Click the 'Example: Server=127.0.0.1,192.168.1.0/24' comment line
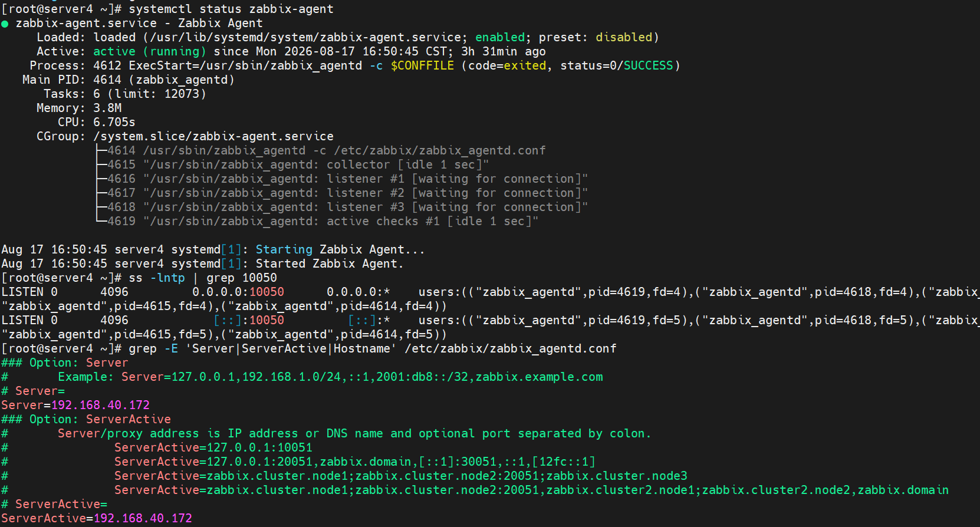The height and width of the screenshot is (527, 980). point(302,377)
